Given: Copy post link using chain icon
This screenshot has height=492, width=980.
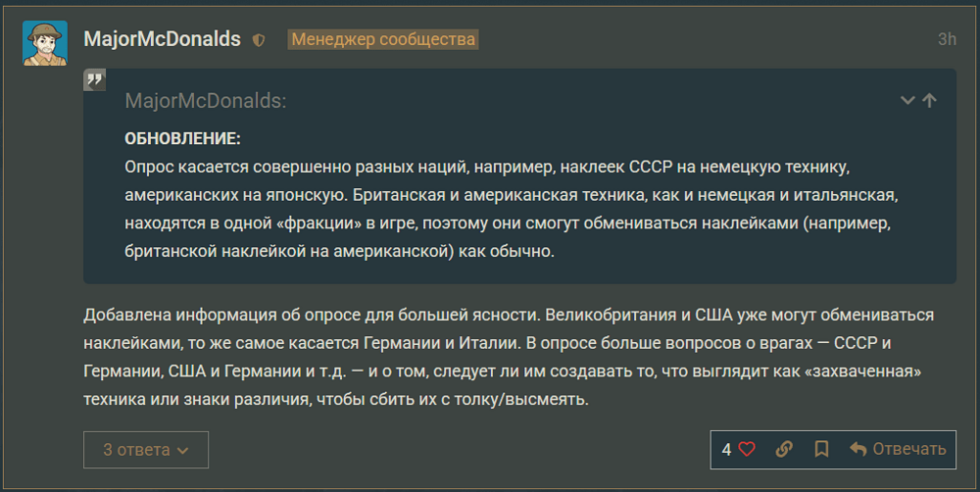Looking at the screenshot, I should [x=783, y=449].
